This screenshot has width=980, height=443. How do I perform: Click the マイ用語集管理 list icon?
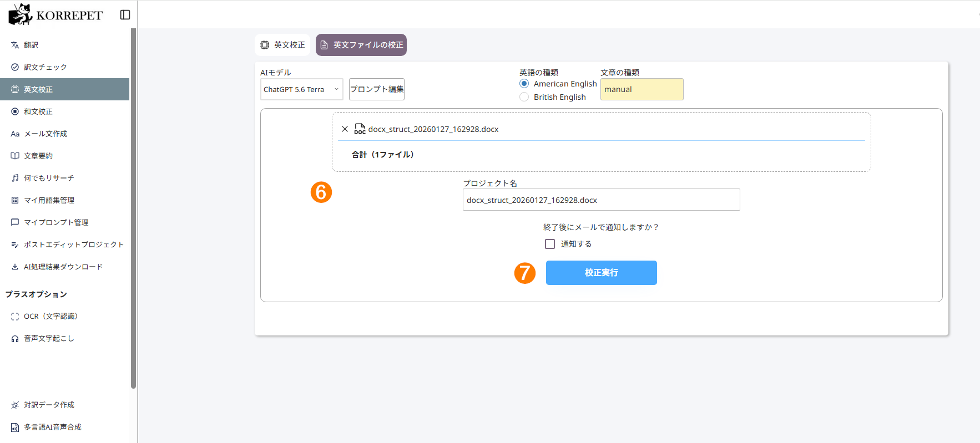(x=15, y=200)
